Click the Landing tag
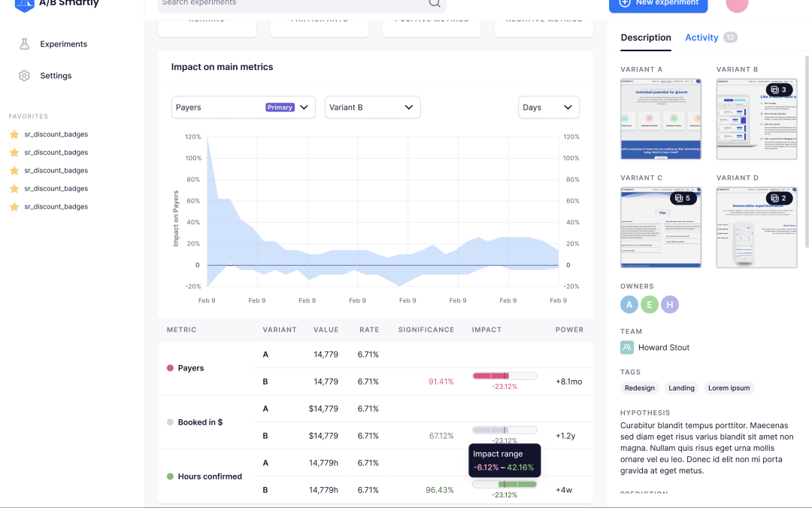Image resolution: width=812 pixels, height=508 pixels. (x=681, y=388)
